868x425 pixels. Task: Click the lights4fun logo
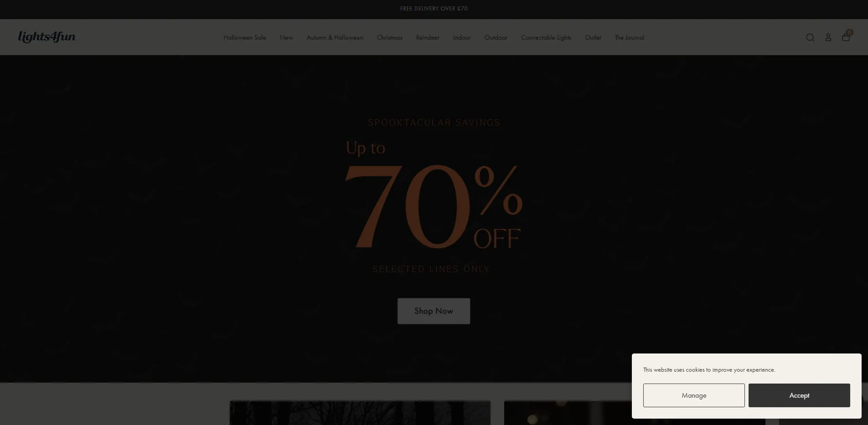(47, 36)
